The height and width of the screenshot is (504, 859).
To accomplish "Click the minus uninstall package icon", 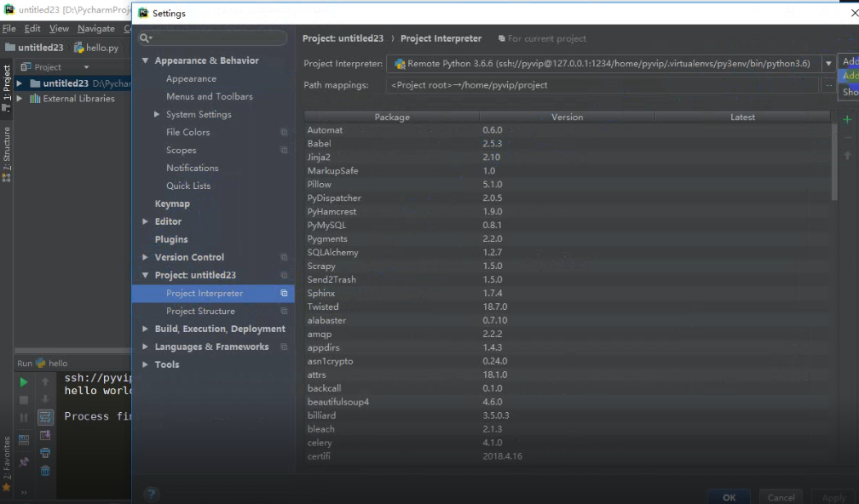I will pyautogui.click(x=847, y=137).
